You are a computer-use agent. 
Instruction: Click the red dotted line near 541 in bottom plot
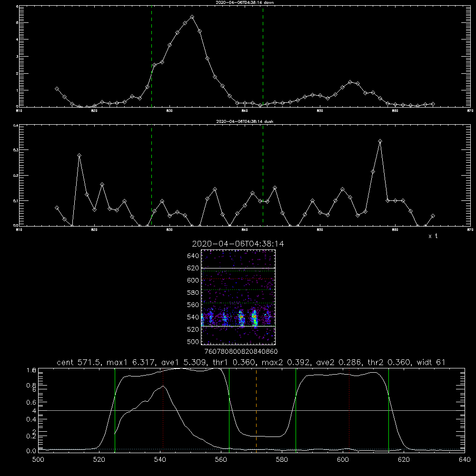click(x=163, y=410)
